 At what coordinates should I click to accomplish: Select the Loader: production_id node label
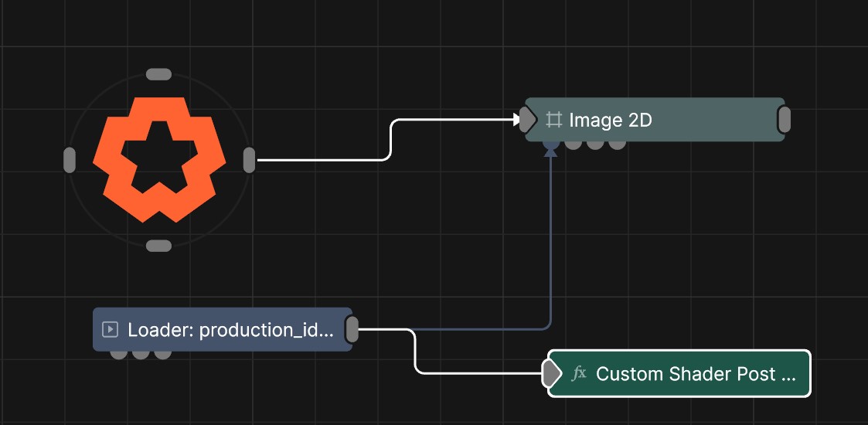[x=230, y=330]
